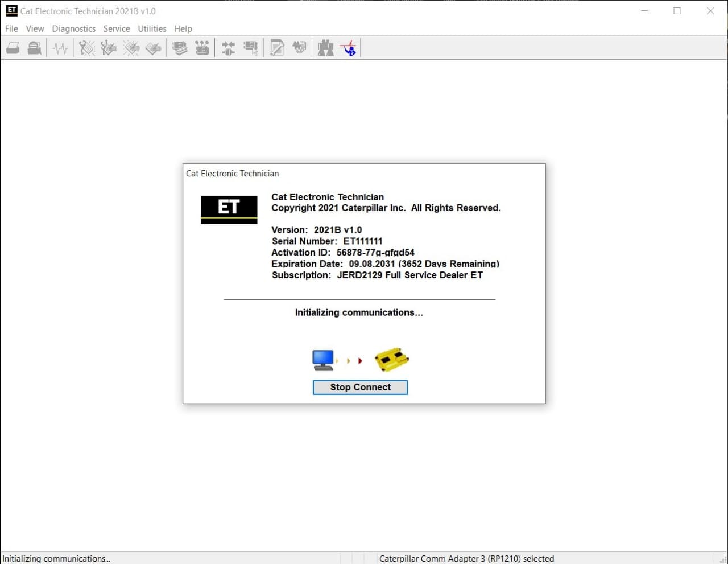Click the binoculars search icon
This screenshot has height=564, width=728.
(x=325, y=48)
